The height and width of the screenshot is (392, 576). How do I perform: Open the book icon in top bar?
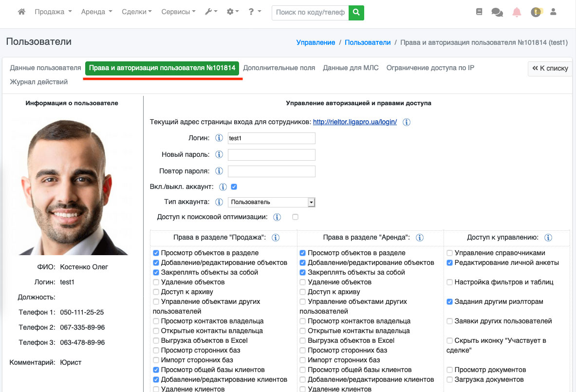point(479,12)
